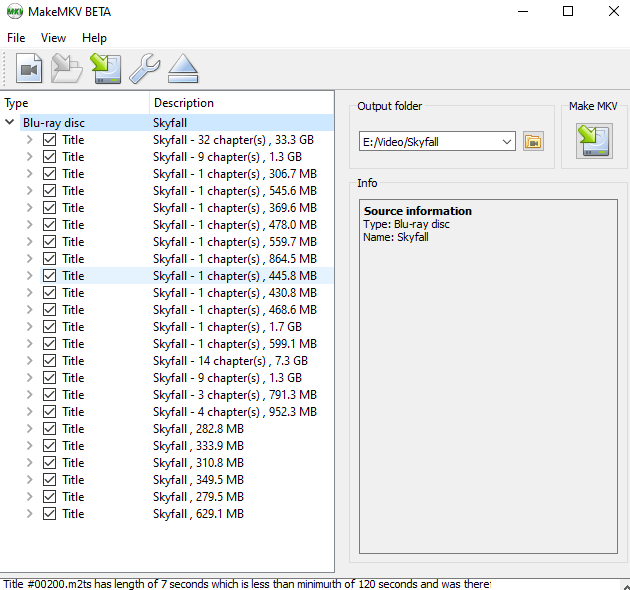Uncheck the 14 chapter(s) 7.3 GB title
Viewport: 630px width, 590px height.
[x=49, y=361]
